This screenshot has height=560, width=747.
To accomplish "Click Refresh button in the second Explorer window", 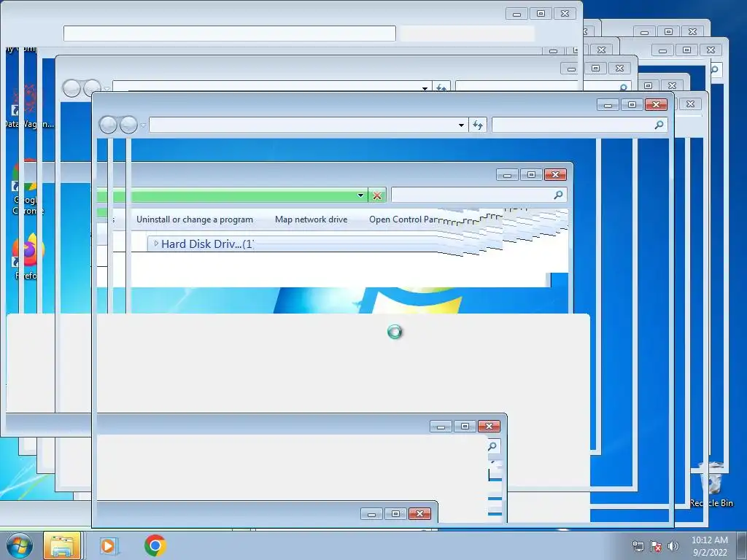I will point(441,87).
